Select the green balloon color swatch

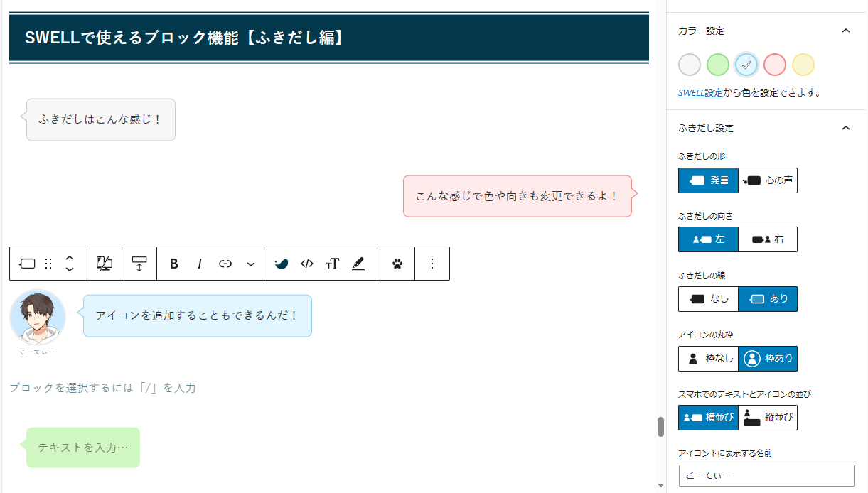(x=718, y=65)
